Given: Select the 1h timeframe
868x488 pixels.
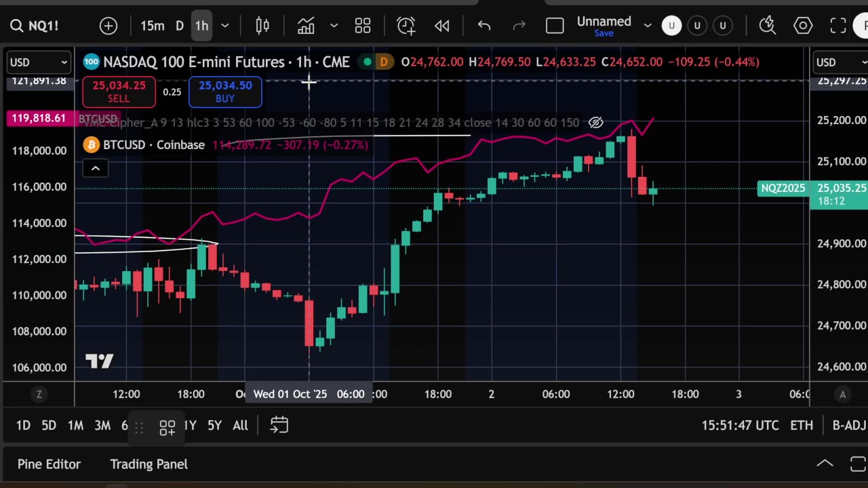Looking at the screenshot, I should click(201, 26).
